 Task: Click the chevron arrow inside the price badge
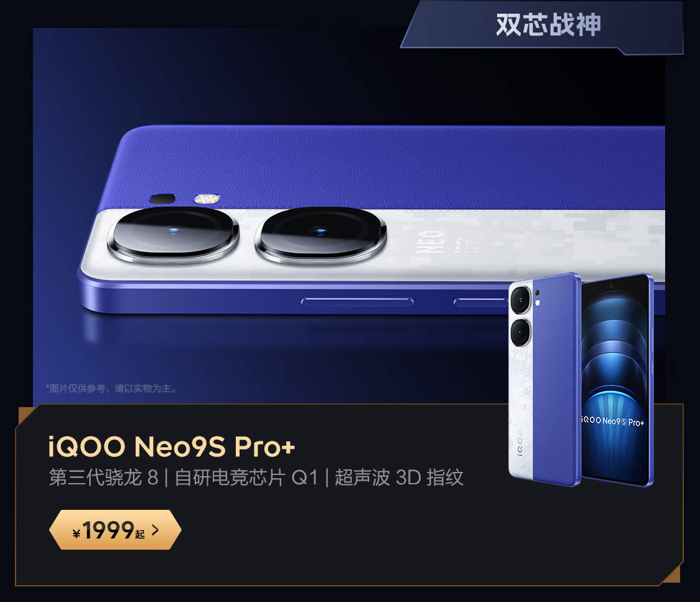pos(155,530)
